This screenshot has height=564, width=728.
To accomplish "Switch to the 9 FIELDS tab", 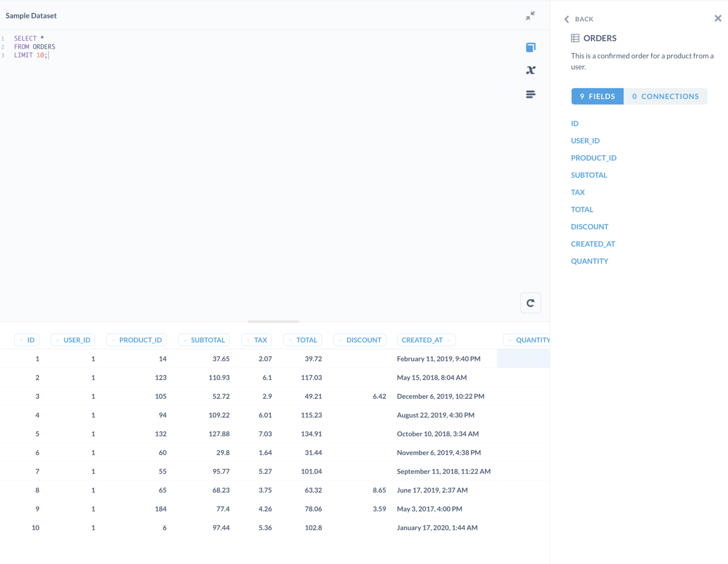I will point(597,96).
